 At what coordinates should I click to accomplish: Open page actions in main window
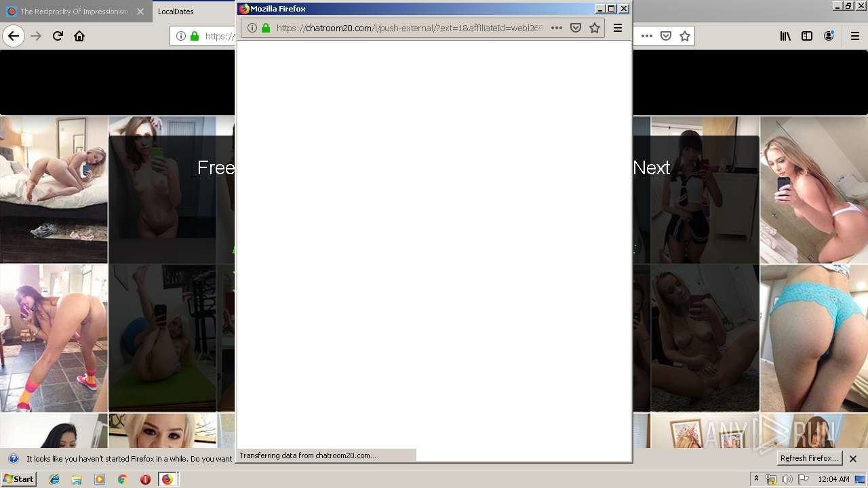[647, 36]
